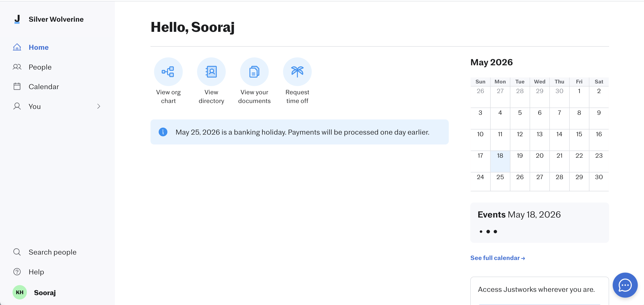Select May 7 on the calendar
Viewport: 644px width, 305px height.
tap(559, 118)
